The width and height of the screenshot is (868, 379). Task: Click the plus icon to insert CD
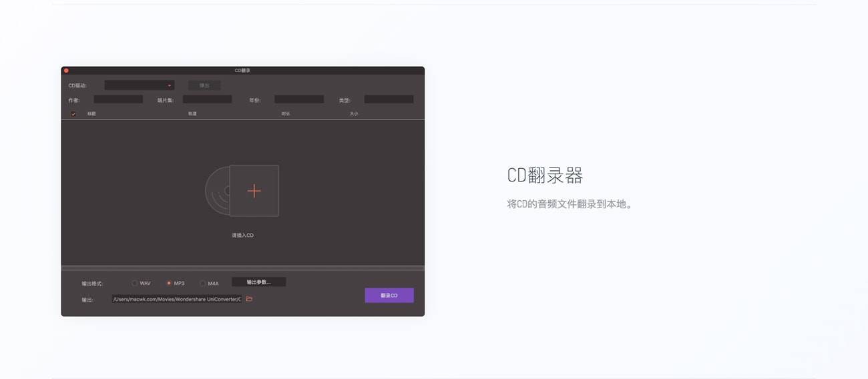254,191
